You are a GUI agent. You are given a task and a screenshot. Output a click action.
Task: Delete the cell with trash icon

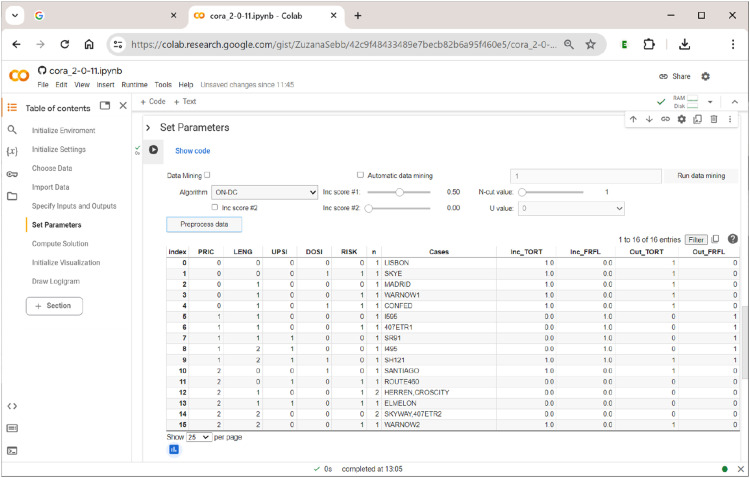[714, 119]
